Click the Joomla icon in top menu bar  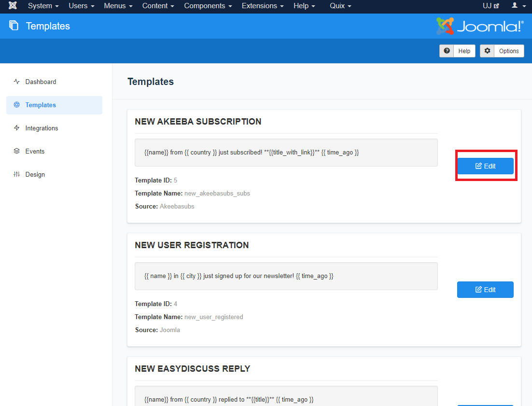(13, 5)
